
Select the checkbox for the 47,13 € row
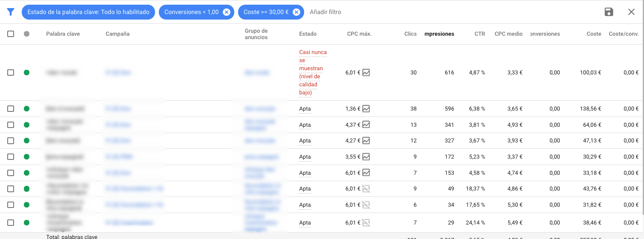point(11,141)
